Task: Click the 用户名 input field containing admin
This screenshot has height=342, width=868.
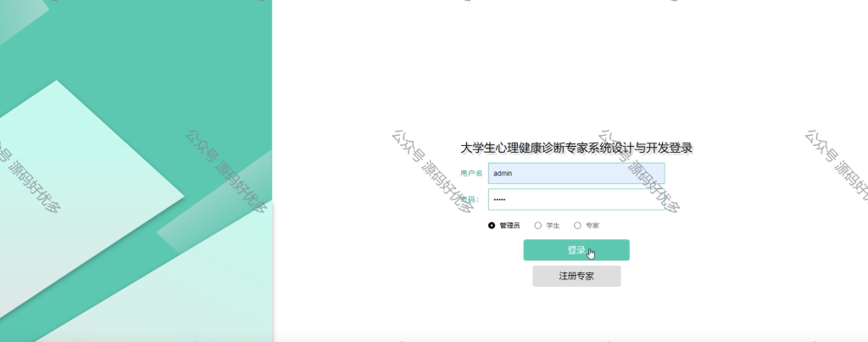Action: click(576, 173)
